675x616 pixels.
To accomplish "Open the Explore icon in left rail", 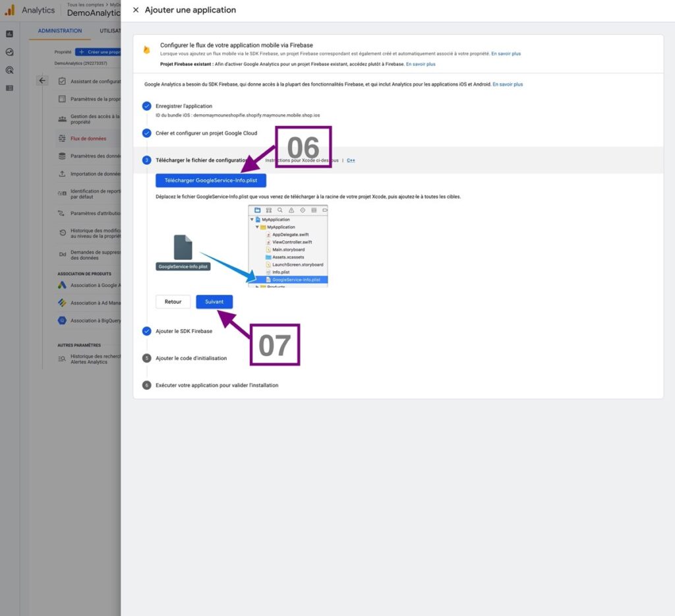I will (9, 52).
